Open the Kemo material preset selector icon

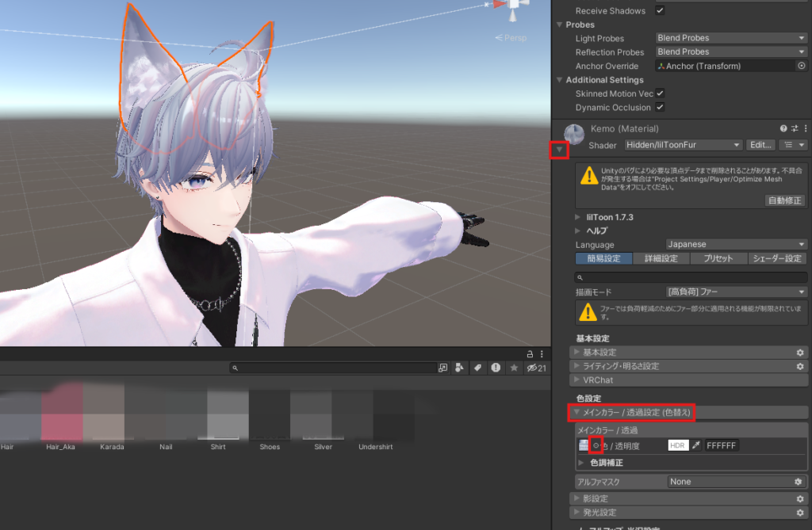tap(795, 128)
